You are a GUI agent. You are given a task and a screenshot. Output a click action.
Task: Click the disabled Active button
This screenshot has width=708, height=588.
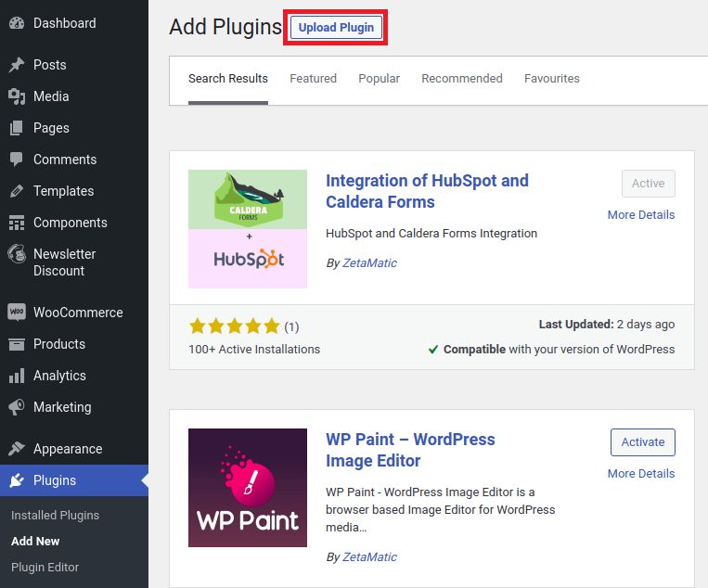pos(648,184)
